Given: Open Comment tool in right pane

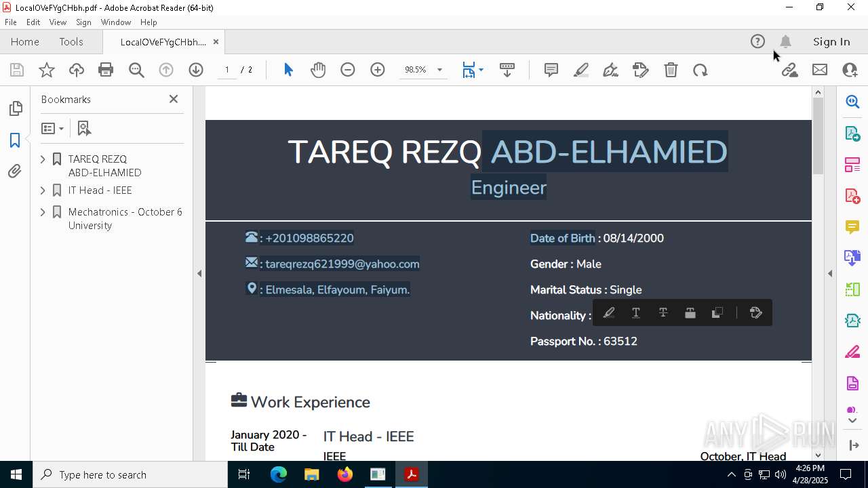Looking at the screenshot, I should [853, 226].
